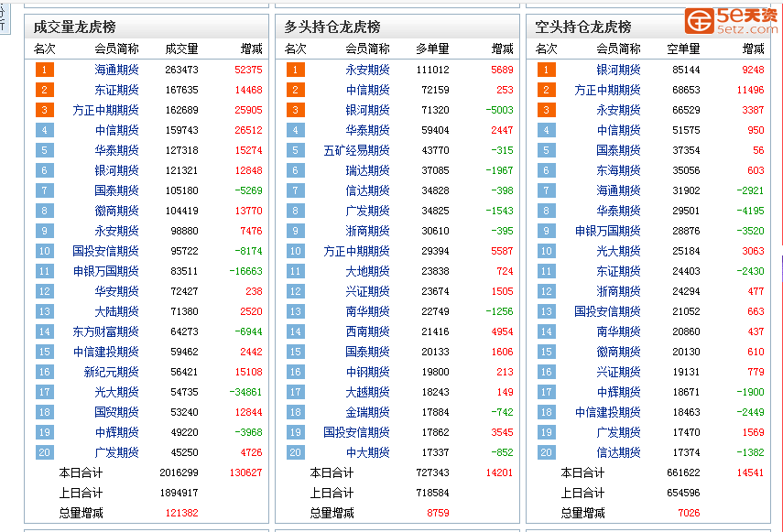This screenshot has width=783, height=532.
Task: Select the 空单量 column header
Action: pos(683,49)
